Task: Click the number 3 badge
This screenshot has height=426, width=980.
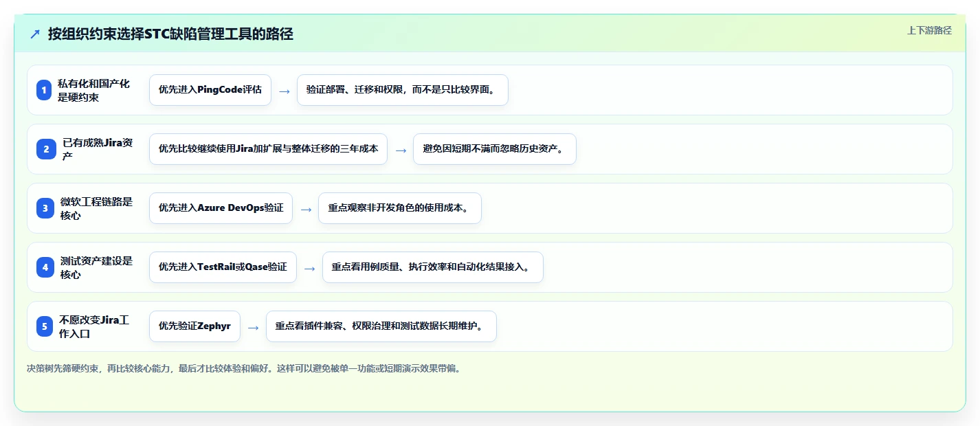Action: pyautogui.click(x=45, y=208)
